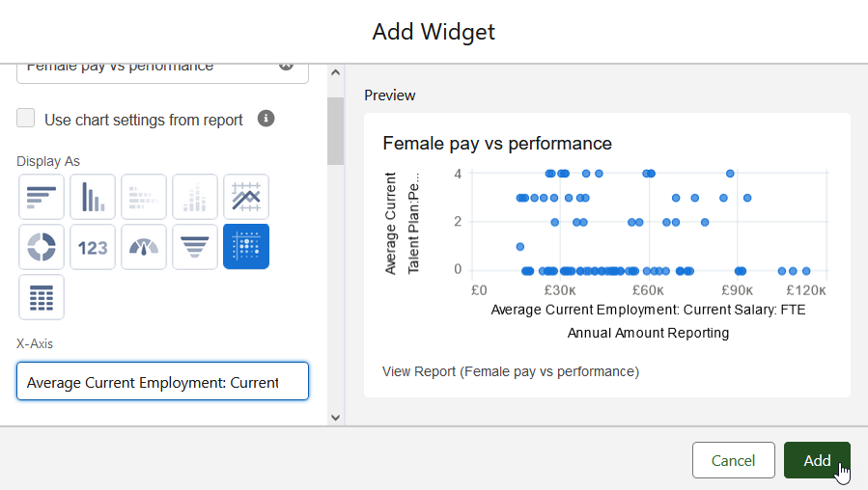Image resolution: width=868 pixels, height=490 pixels.
Task: Click the highlighted scatter plot display icon
Action: (246, 247)
